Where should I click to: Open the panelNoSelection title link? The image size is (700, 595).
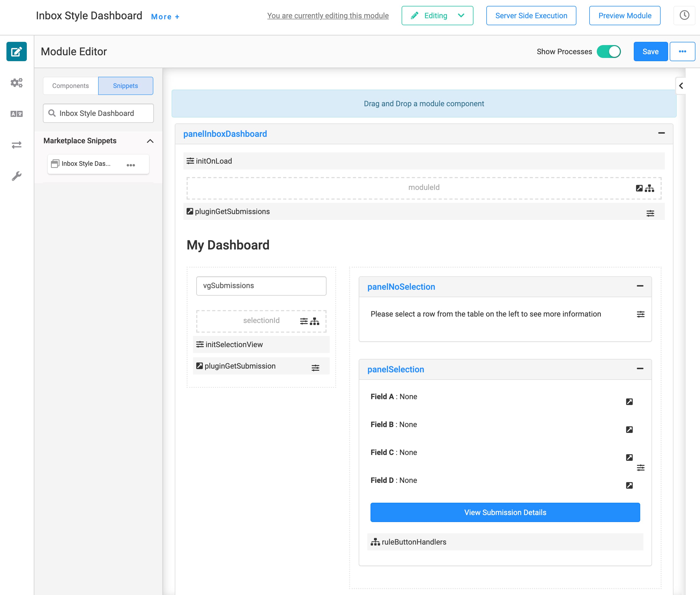[401, 287]
